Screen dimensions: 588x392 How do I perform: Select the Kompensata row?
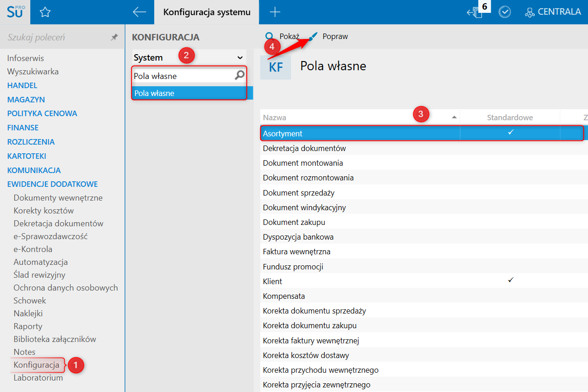(x=424, y=296)
